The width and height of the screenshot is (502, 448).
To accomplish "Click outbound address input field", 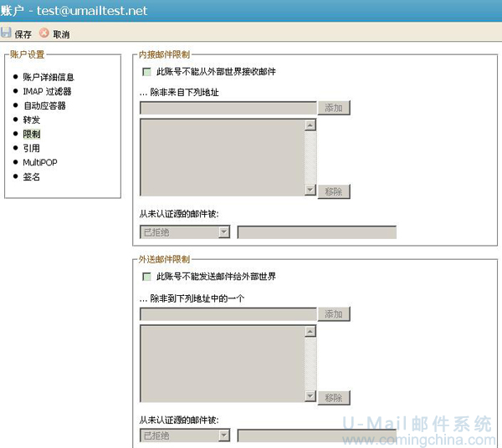I will click(x=228, y=314).
